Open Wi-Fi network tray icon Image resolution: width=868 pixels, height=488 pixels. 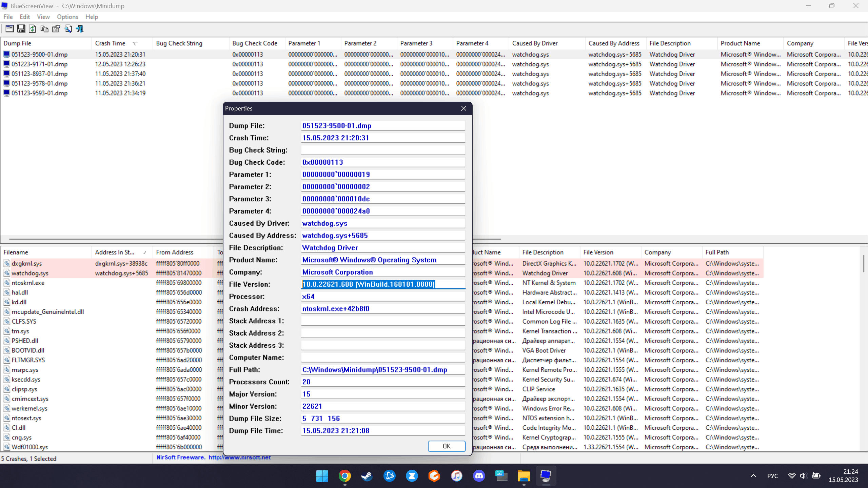tap(792, 476)
